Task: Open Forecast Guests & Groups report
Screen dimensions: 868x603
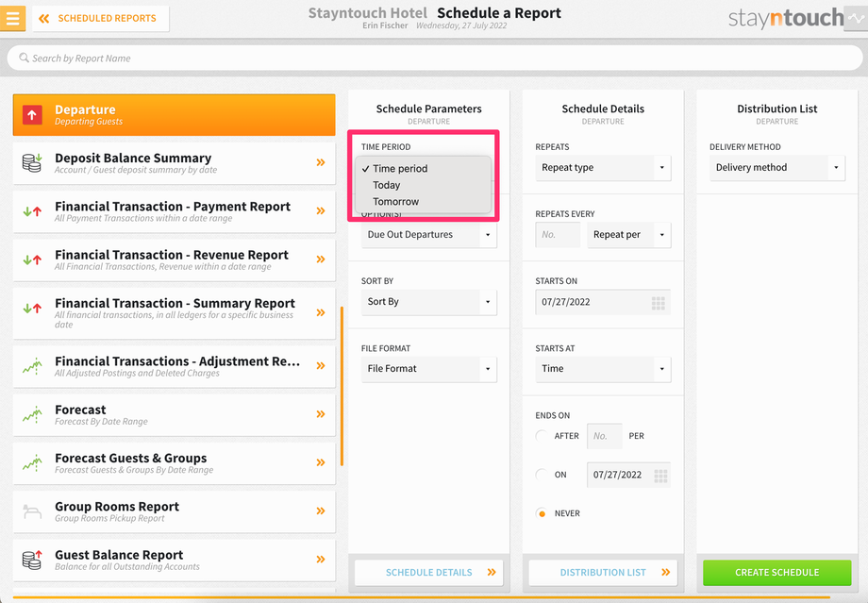Action: (174, 463)
